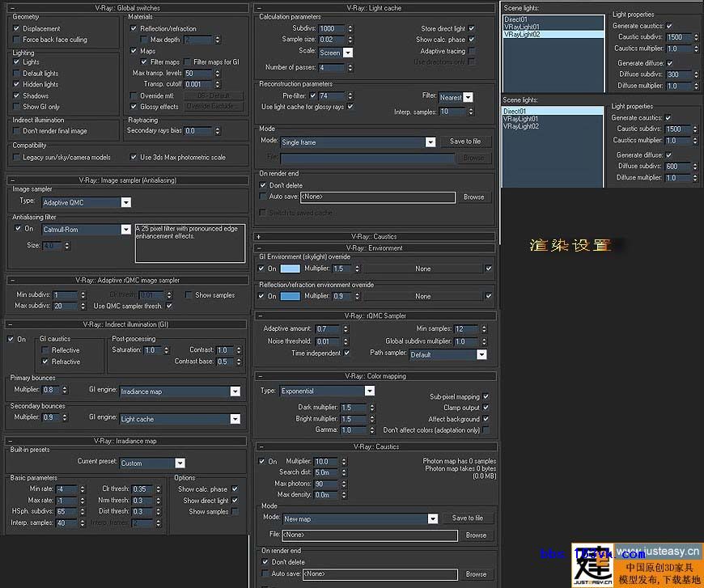Toggle the Displacement checkbox
704x588 pixels.
[x=17, y=28]
